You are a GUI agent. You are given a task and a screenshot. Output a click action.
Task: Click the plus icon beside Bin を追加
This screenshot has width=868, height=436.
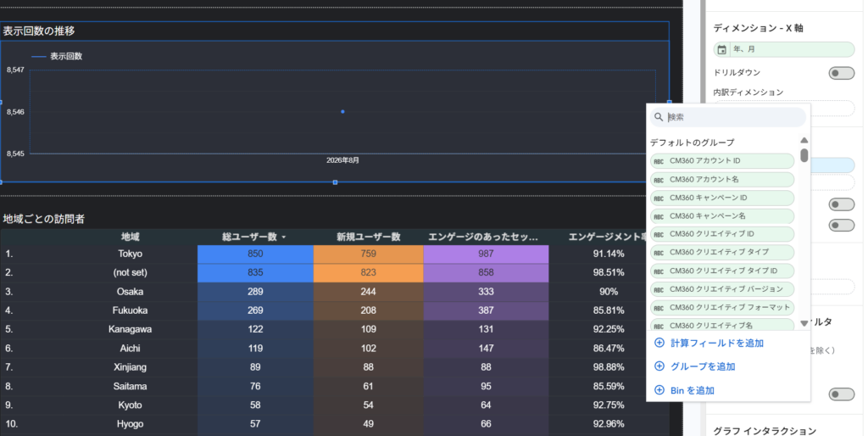(659, 390)
